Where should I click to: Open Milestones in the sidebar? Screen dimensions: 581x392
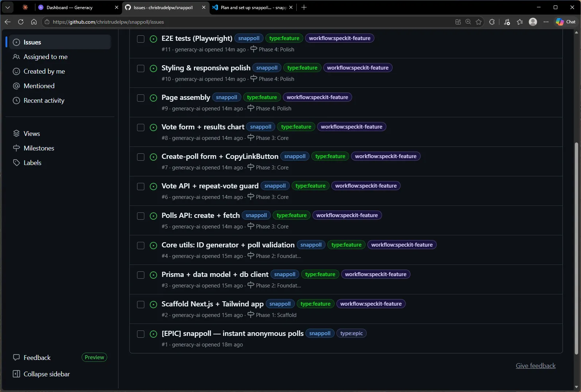click(60, 148)
